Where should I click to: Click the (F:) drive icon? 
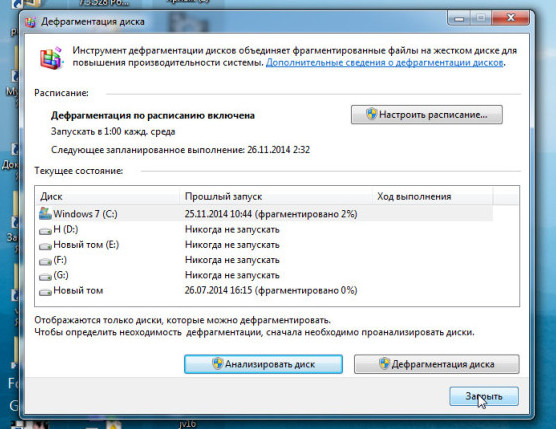pyautogui.click(x=45, y=261)
